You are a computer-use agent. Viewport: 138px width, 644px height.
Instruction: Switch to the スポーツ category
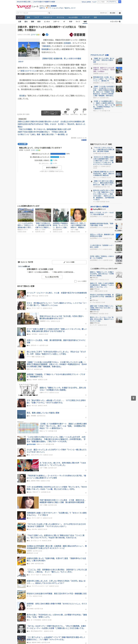click(x=56, y=21)
